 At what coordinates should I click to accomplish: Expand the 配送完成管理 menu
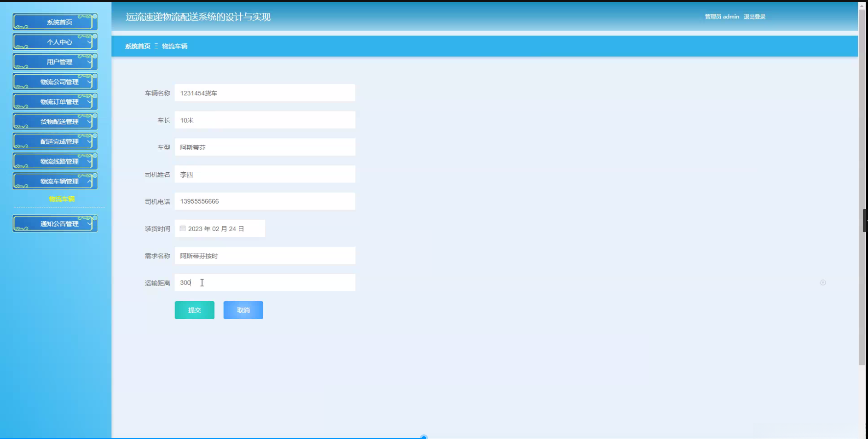(x=55, y=141)
